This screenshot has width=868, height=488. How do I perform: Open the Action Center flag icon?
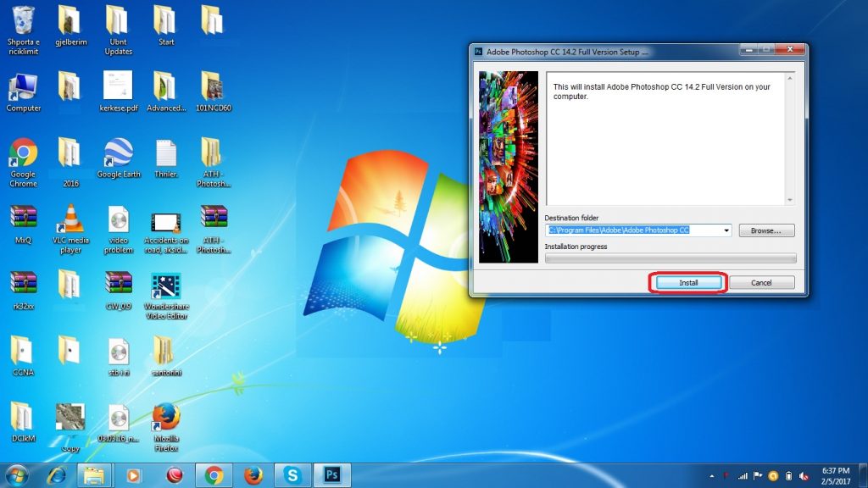click(758, 476)
